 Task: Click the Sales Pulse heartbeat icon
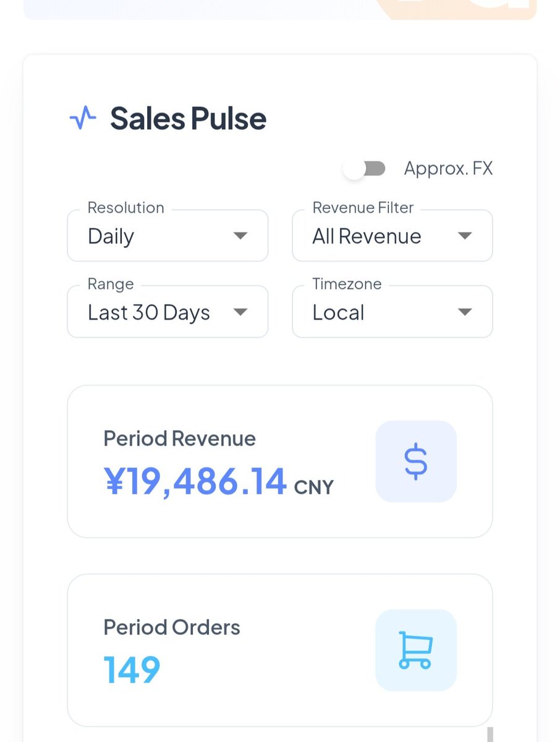pyautogui.click(x=83, y=117)
